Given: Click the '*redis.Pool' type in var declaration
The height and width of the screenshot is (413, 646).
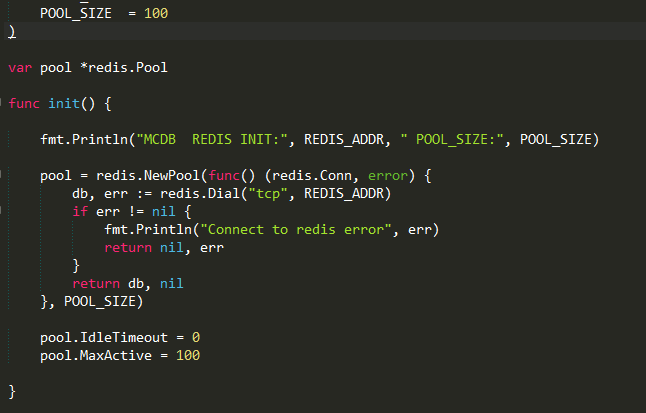Looking at the screenshot, I should (x=124, y=67).
